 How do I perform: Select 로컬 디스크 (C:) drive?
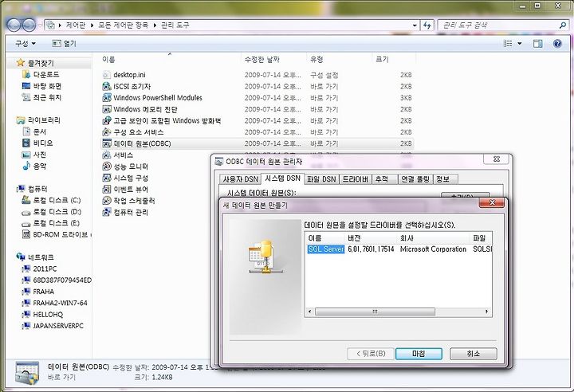pos(51,200)
